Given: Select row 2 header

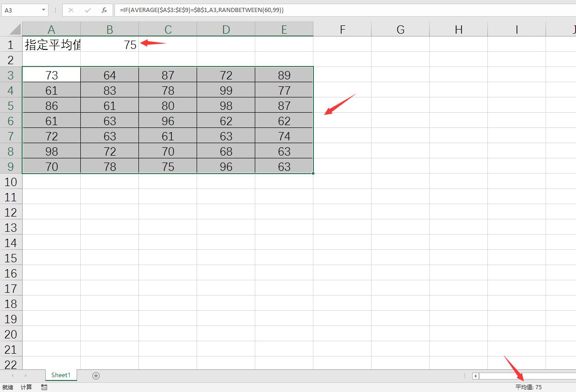Looking at the screenshot, I should 11,60.
